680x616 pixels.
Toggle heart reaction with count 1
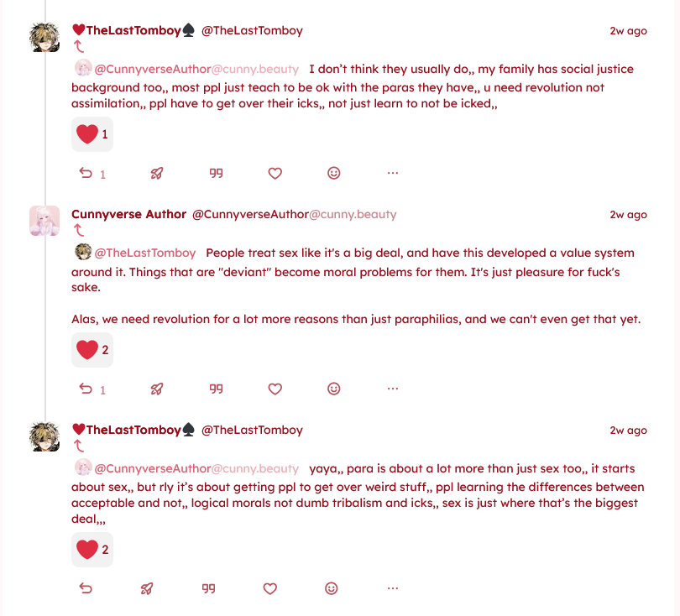(x=92, y=134)
